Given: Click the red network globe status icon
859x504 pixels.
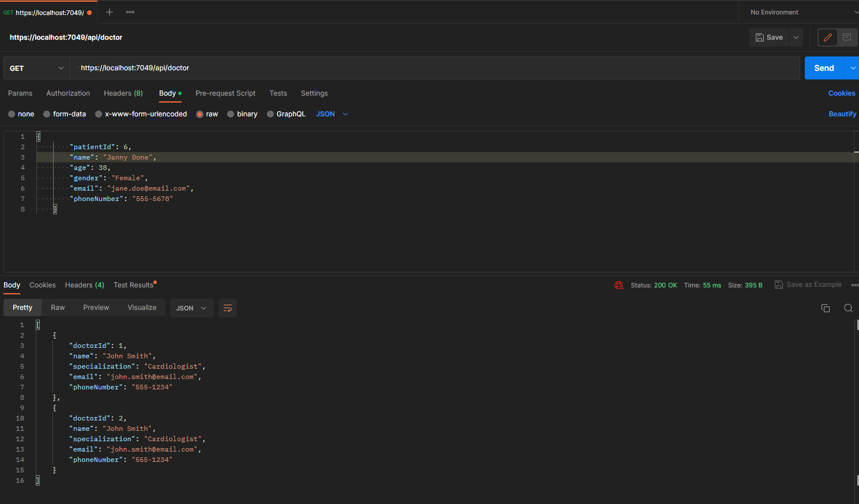Looking at the screenshot, I should 619,285.
